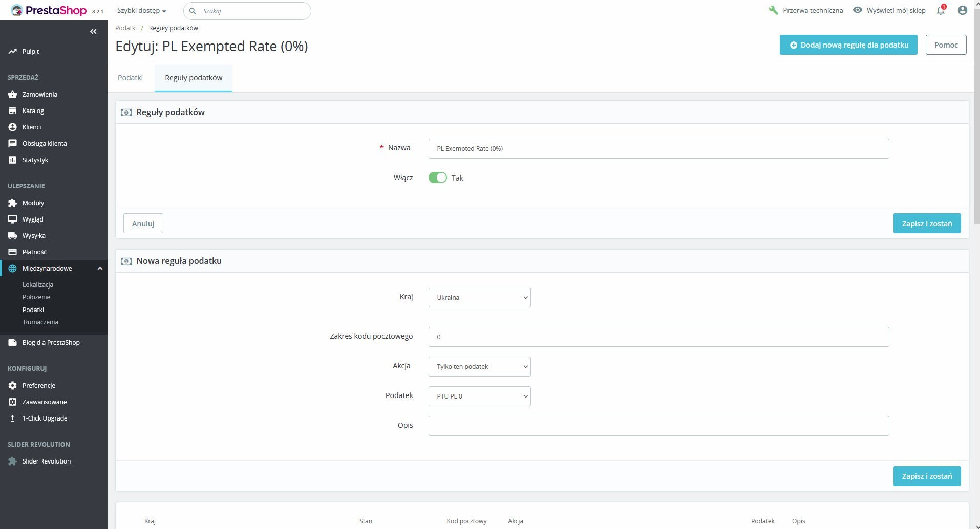Disable the Włącz toggle switch
This screenshot has width=980, height=529.
438,178
